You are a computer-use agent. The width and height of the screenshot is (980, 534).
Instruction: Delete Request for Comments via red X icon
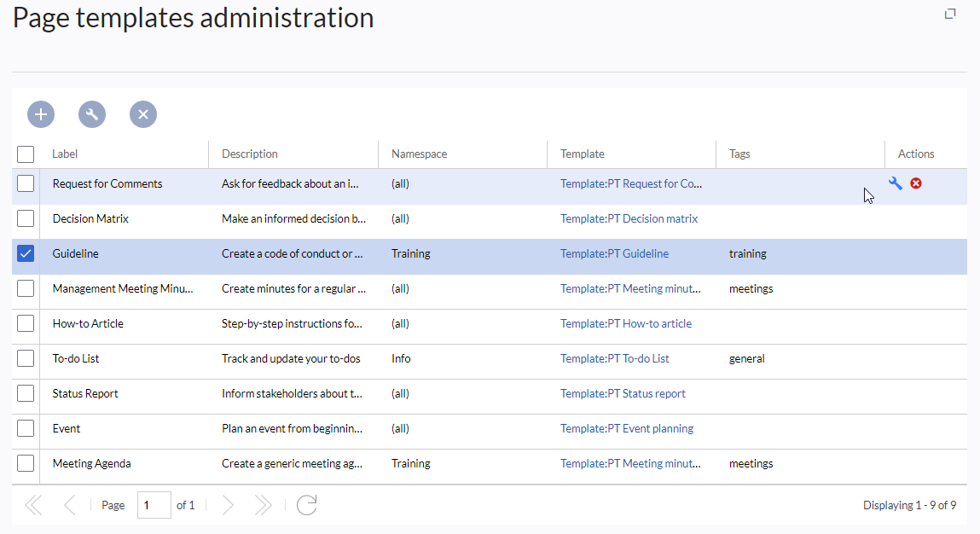916,183
